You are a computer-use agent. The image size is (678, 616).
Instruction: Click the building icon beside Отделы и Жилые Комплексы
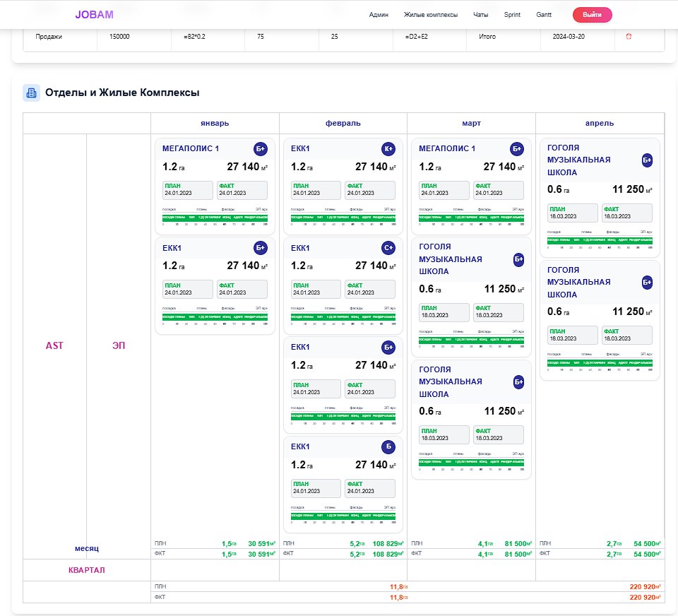click(x=31, y=93)
